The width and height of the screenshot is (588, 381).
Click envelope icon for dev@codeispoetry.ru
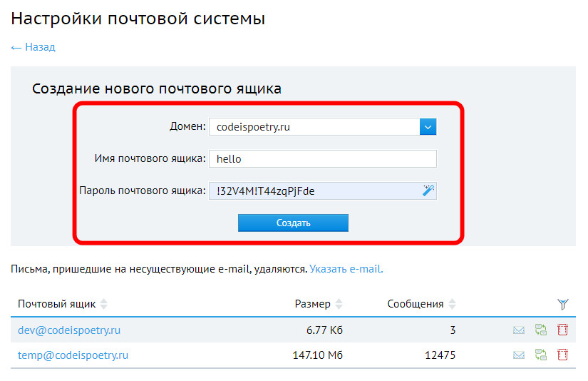pos(519,330)
